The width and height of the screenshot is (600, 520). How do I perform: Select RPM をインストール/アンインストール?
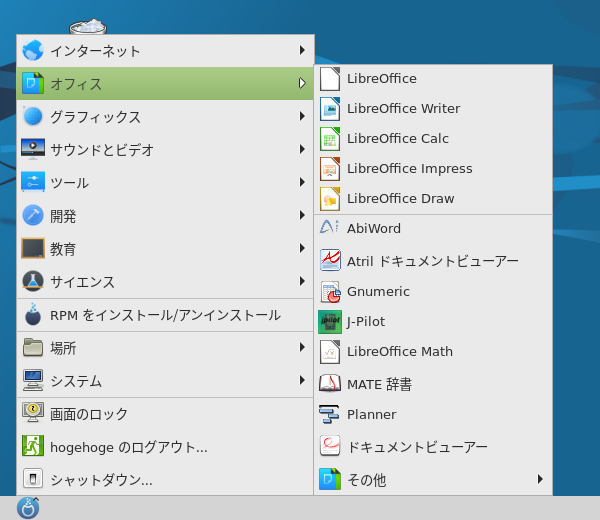point(165,315)
